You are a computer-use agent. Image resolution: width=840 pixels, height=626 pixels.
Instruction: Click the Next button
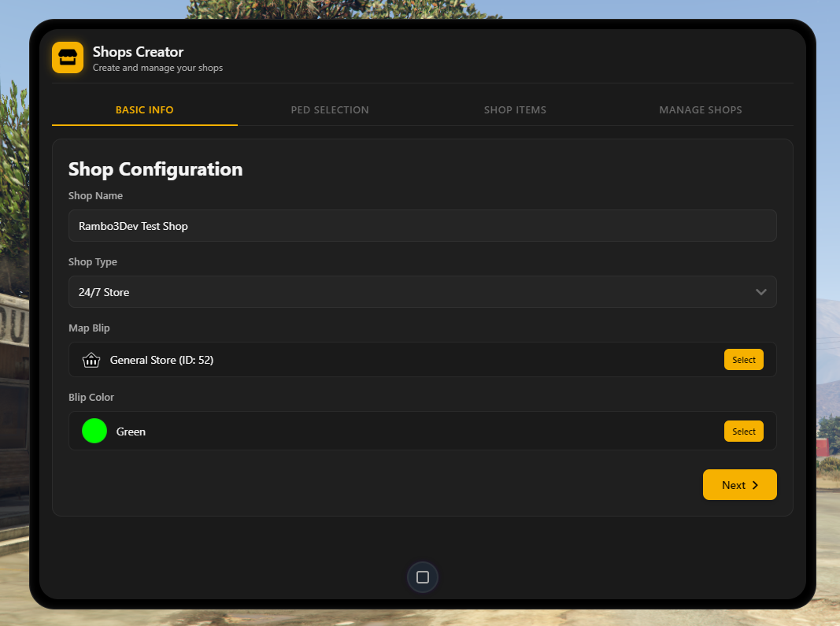click(x=740, y=485)
